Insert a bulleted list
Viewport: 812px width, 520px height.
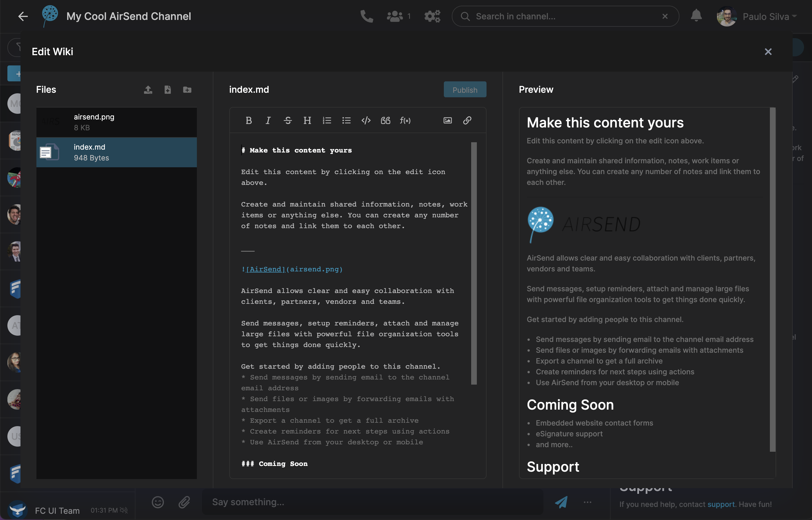[347, 120]
